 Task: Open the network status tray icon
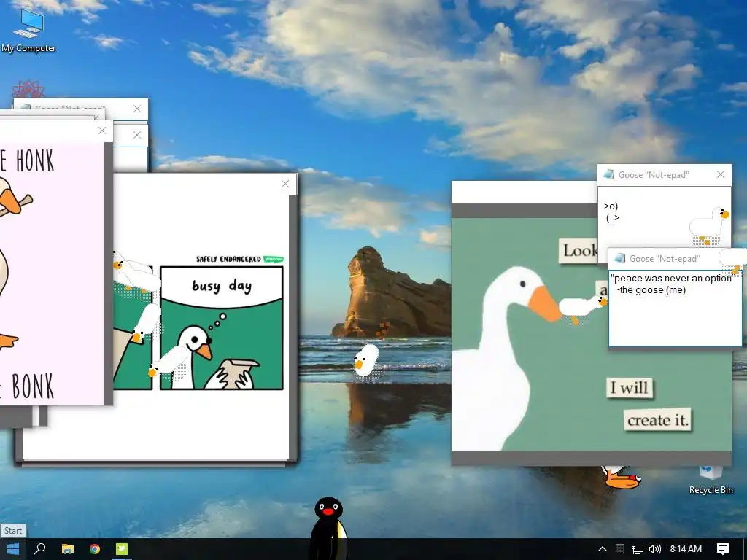(x=637, y=549)
